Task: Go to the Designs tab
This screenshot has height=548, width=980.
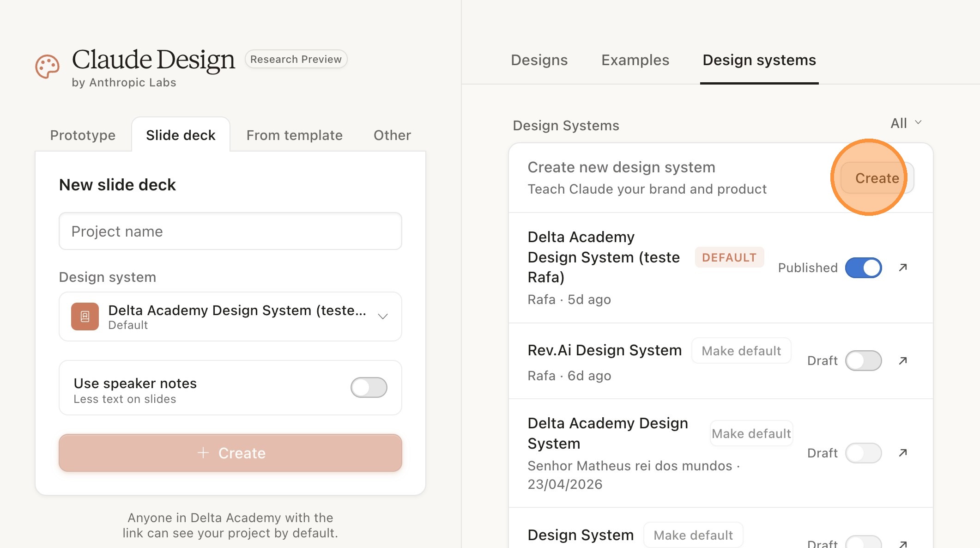Action: 539,60
